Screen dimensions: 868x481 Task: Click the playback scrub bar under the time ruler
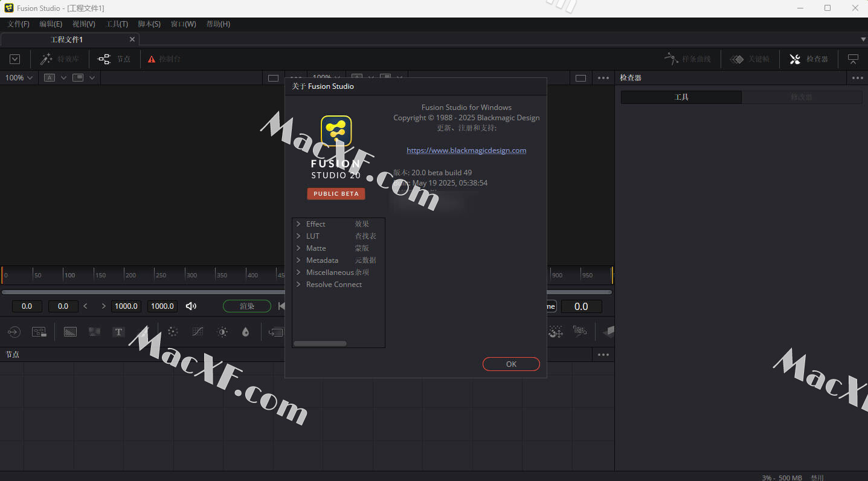(142, 292)
